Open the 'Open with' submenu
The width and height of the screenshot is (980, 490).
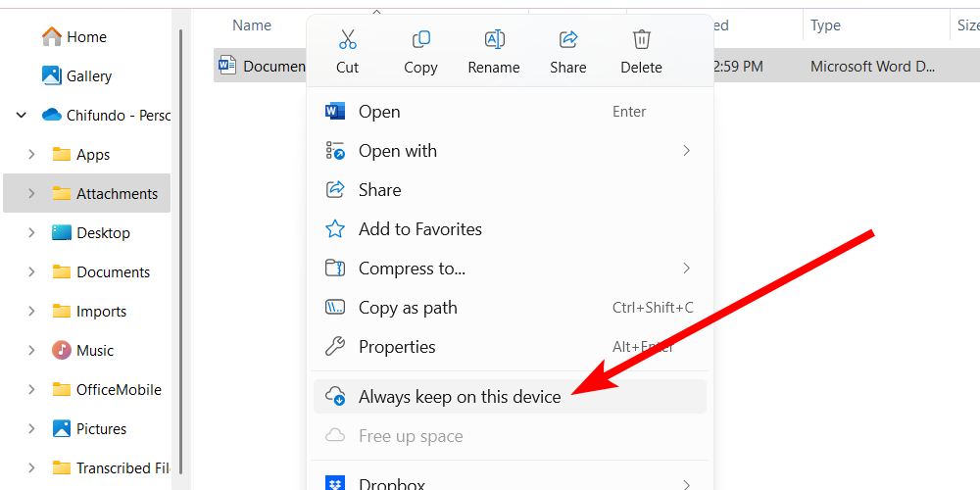510,151
